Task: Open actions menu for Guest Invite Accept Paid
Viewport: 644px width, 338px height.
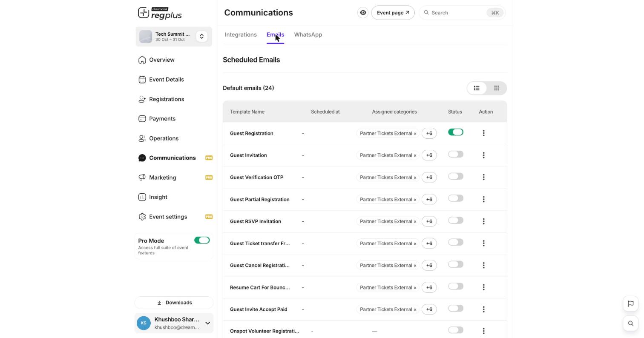Action: pos(483,309)
